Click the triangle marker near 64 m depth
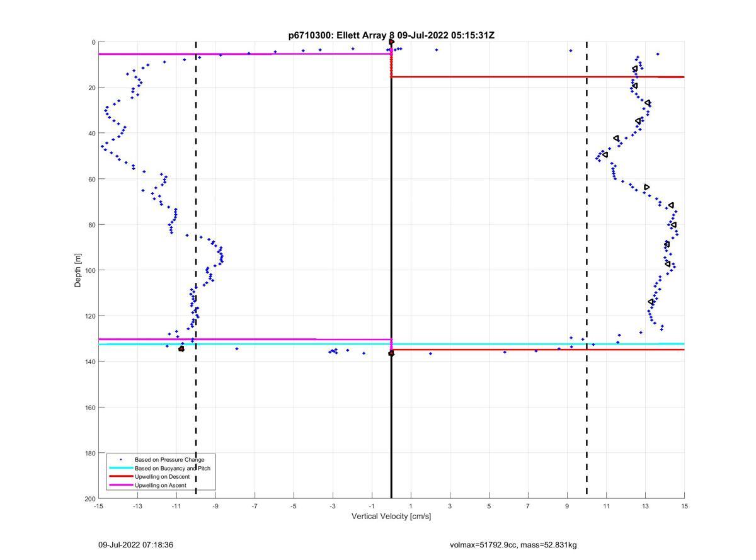Screen dimensions: 756x560 click(646, 187)
